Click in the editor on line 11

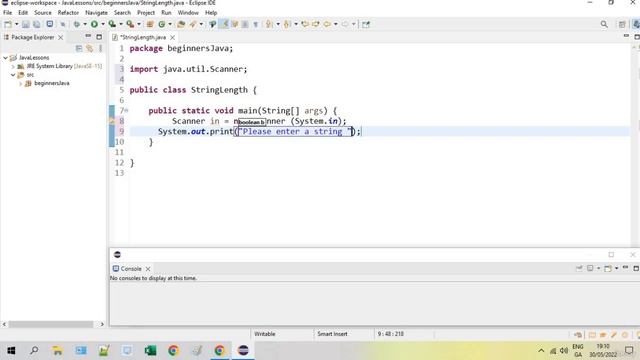tap(380, 152)
